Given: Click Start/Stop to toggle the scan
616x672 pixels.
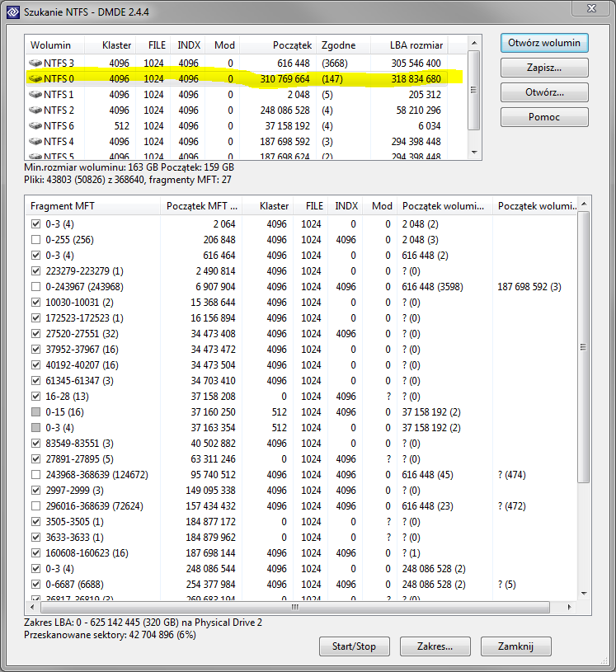Looking at the screenshot, I should click(x=354, y=646).
